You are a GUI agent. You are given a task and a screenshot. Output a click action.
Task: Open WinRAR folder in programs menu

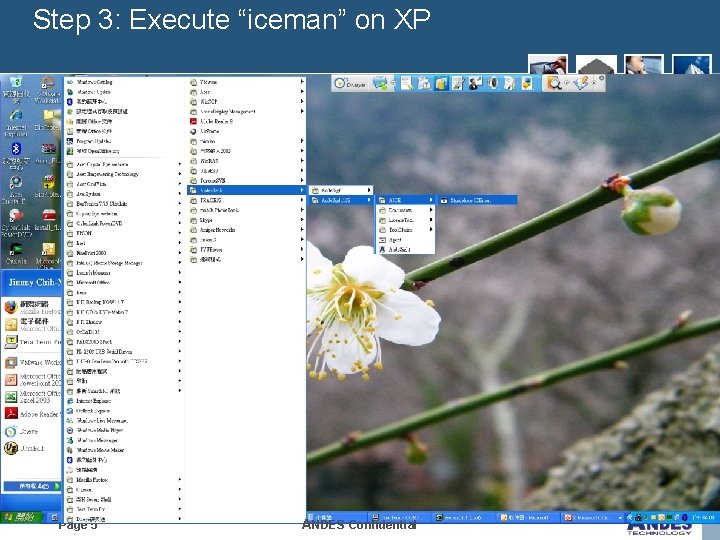pos(247,161)
